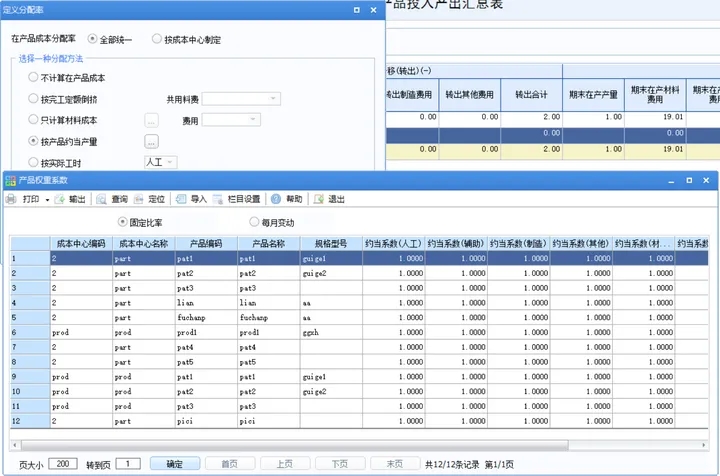
Task: Open the print options dropdown arrow
Action: [x=48, y=199]
